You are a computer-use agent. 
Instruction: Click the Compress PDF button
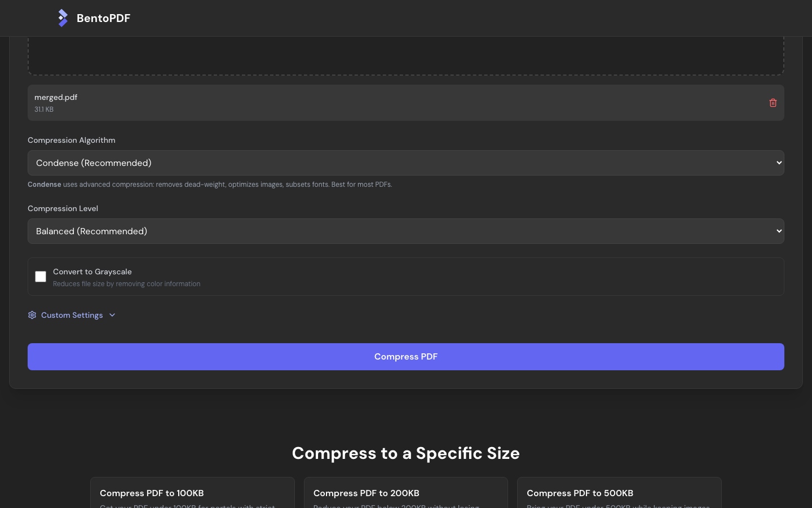coord(406,357)
